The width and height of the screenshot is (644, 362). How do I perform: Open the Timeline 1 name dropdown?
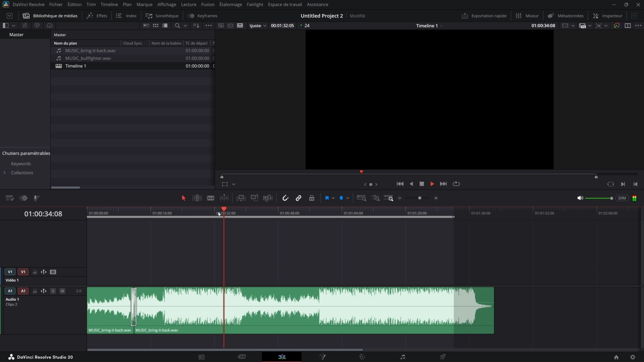click(442, 26)
